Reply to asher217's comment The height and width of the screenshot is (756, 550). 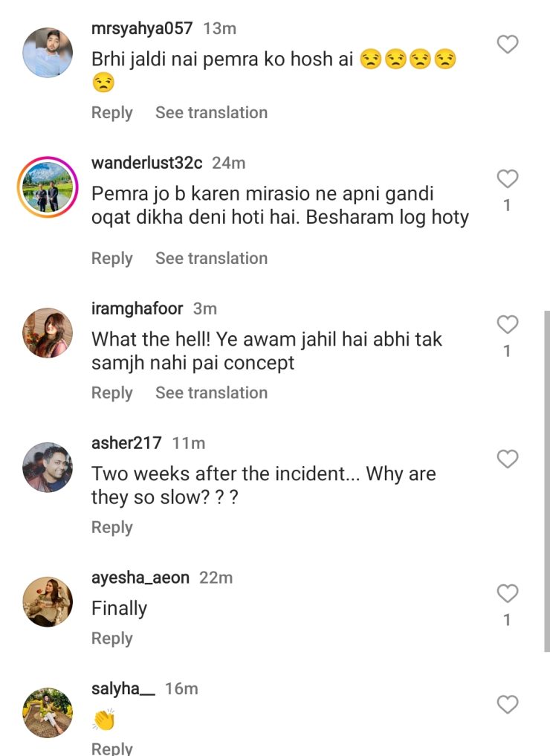(x=111, y=527)
